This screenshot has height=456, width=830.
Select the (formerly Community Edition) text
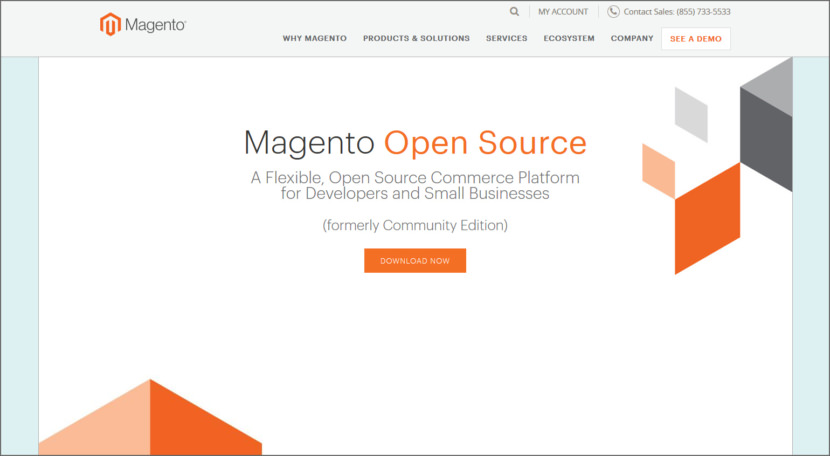(x=415, y=226)
